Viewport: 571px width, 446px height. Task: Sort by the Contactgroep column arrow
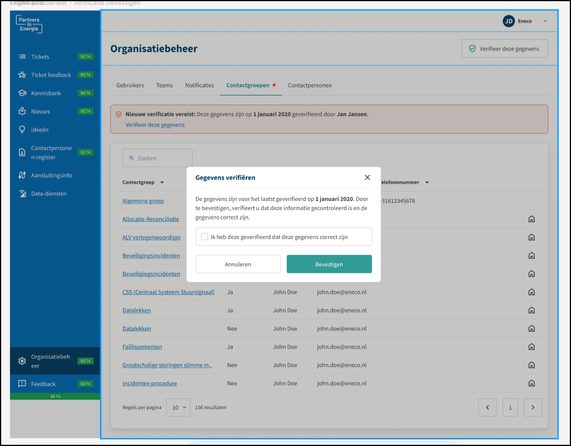click(162, 182)
